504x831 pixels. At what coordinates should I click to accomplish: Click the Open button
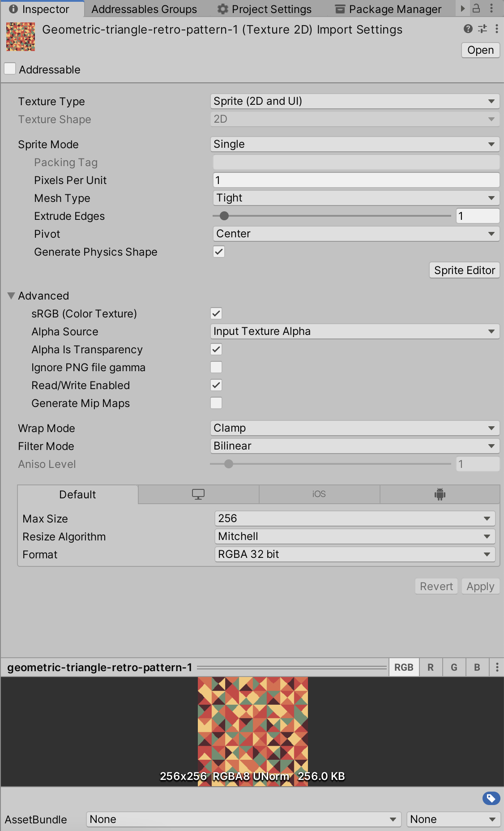coord(480,50)
